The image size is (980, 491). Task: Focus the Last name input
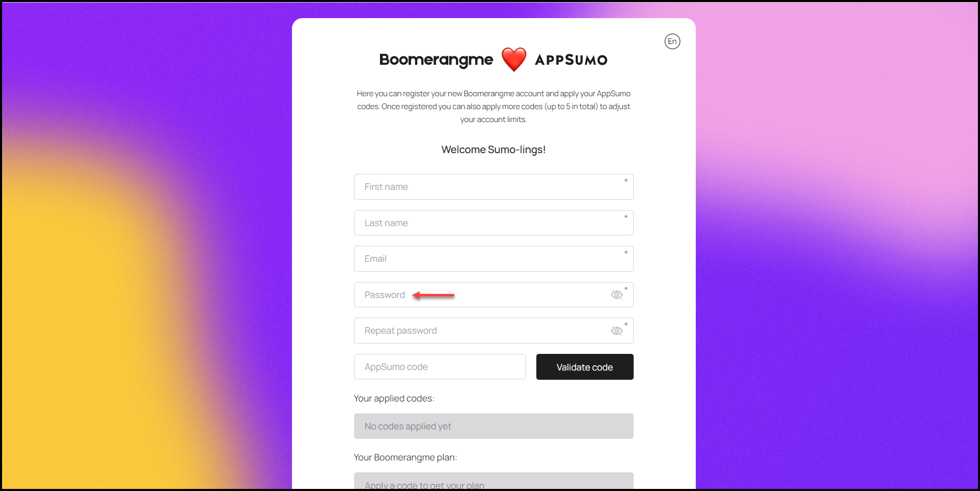[x=493, y=223]
